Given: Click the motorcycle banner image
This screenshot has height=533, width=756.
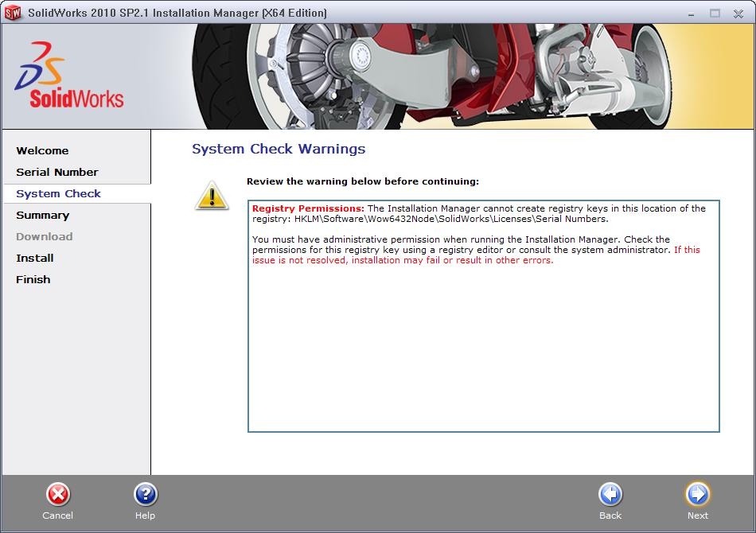Looking at the screenshot, I should click(431, 76).
